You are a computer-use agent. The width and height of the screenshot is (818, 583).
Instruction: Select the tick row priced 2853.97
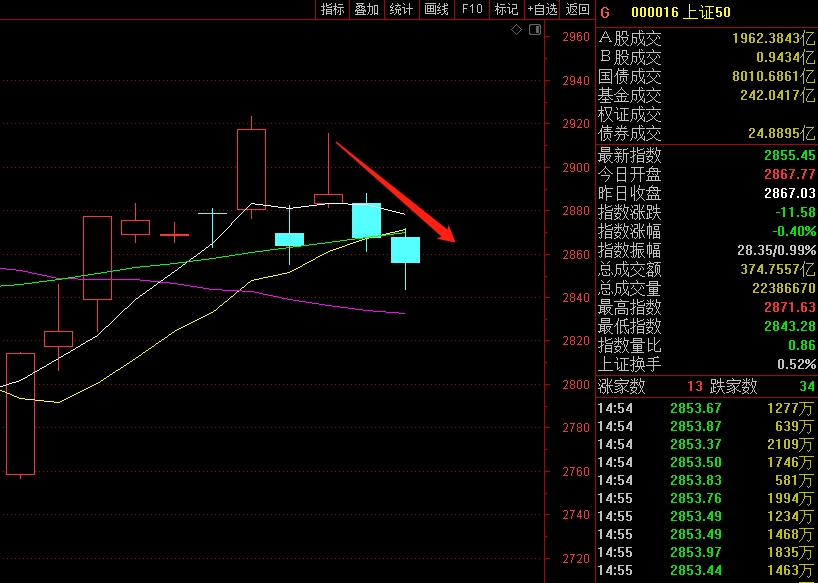(x=706, y=552)
